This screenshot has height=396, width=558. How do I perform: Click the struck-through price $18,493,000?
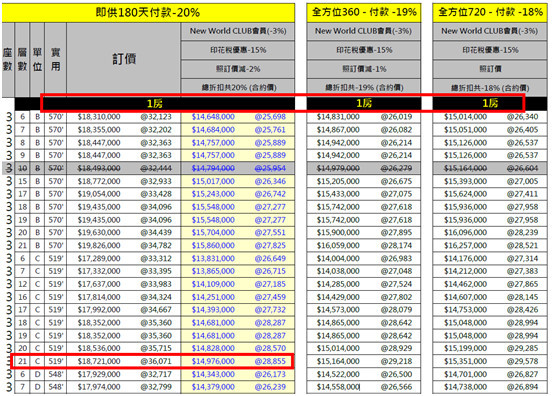(99, 168)
